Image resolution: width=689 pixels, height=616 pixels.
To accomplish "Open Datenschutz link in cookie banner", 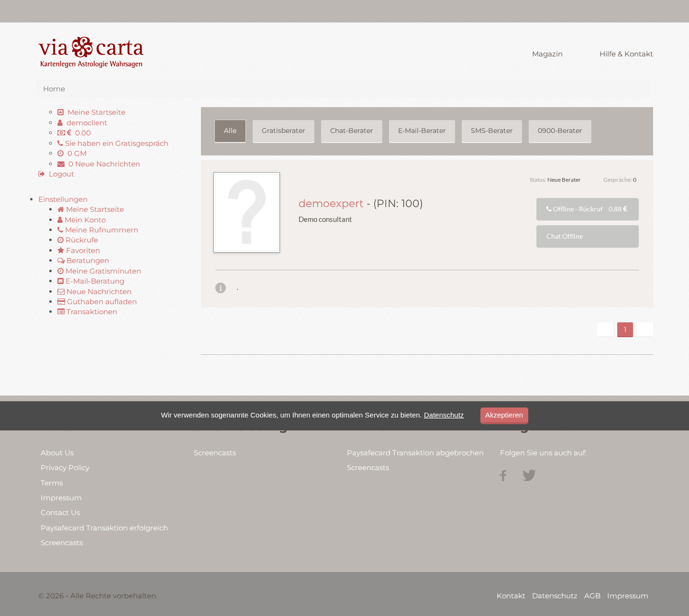I will point(444,415).
